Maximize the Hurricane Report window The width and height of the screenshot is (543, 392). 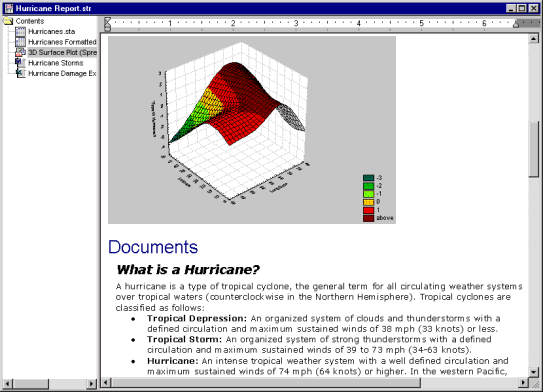tap(522, 8)
